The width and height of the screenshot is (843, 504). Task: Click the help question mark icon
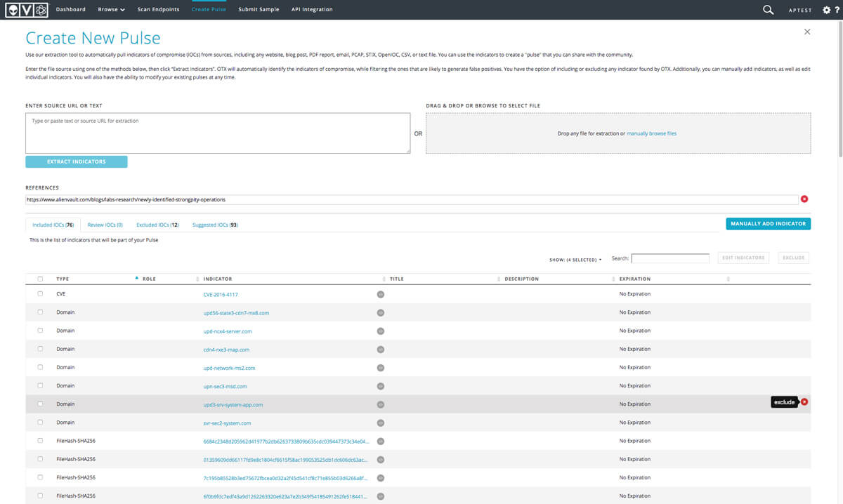[x=838, y=10]
